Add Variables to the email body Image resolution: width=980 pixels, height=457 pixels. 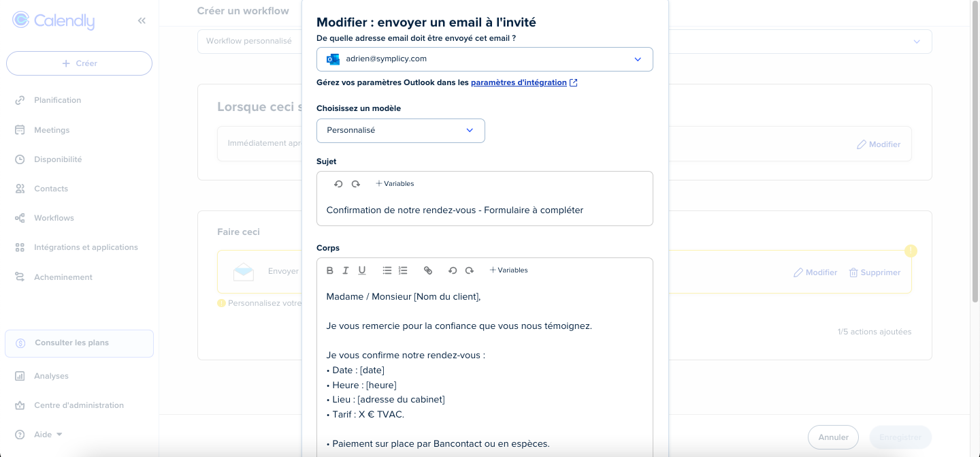click(x=508, y=270)
